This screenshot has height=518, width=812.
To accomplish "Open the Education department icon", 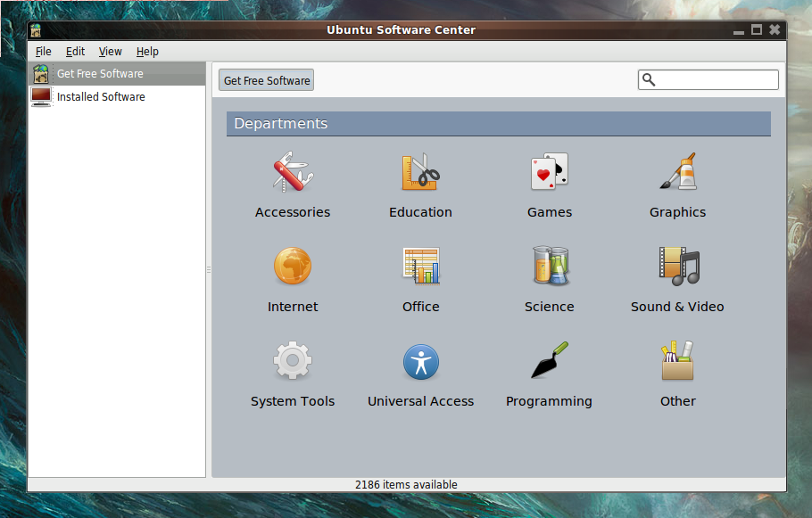I will tap(420, 172).
